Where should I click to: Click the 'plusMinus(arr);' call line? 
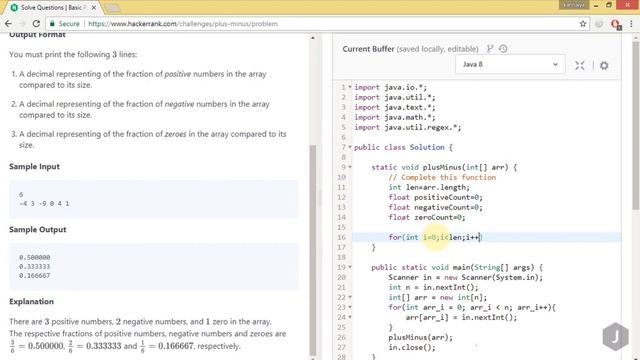click(x=420, y=338)
